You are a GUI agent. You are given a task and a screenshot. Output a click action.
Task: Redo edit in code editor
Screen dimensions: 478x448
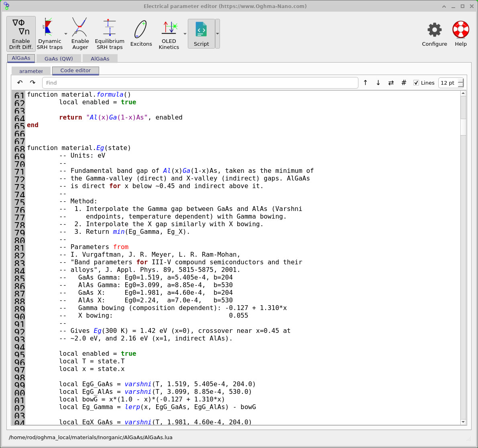(x=33, y=83)
